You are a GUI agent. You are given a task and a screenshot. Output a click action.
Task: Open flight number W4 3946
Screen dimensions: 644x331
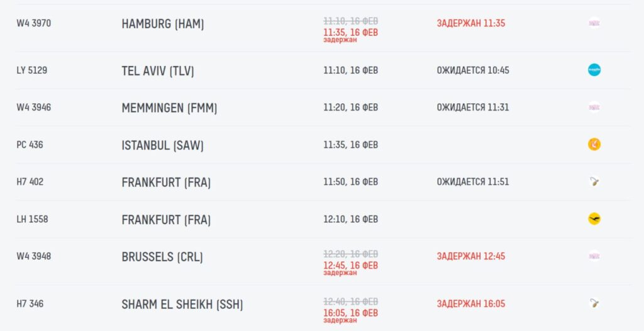click(x=34, y=108)
